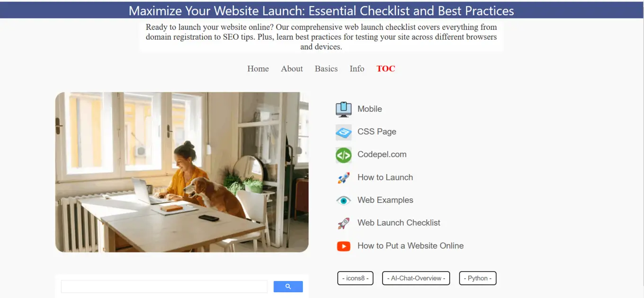
Task: Focus the search input field
Action: point(164,286)
